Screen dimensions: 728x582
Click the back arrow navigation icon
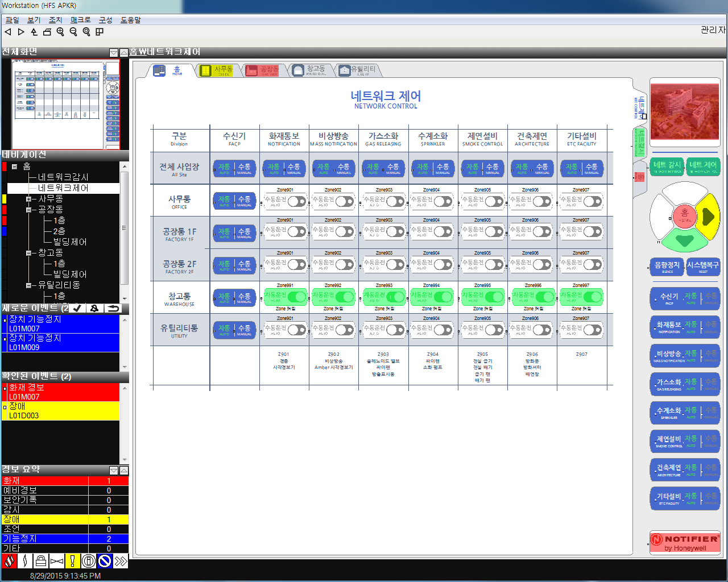click(8, 32)
